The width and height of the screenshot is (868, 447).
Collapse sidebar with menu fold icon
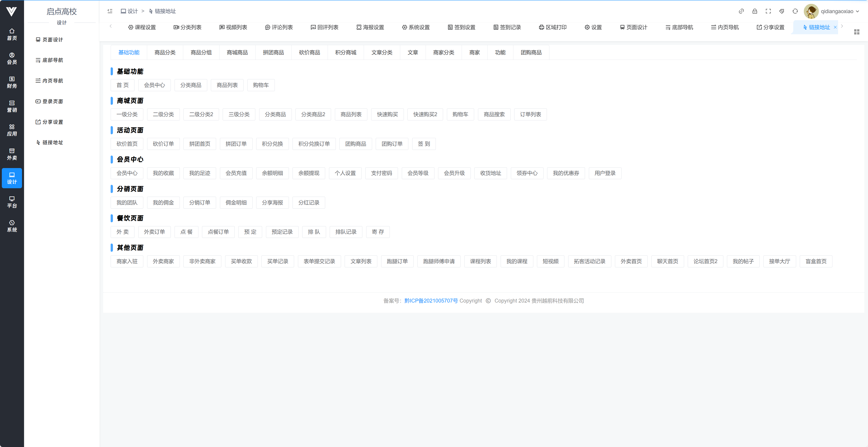pos(110,11)
